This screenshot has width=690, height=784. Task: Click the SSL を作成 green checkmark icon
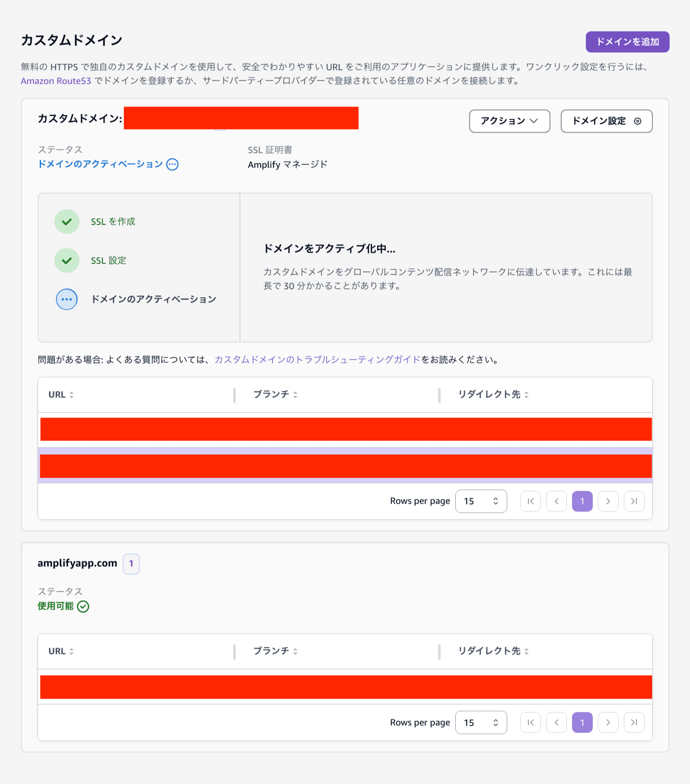[x=67, y=222]
